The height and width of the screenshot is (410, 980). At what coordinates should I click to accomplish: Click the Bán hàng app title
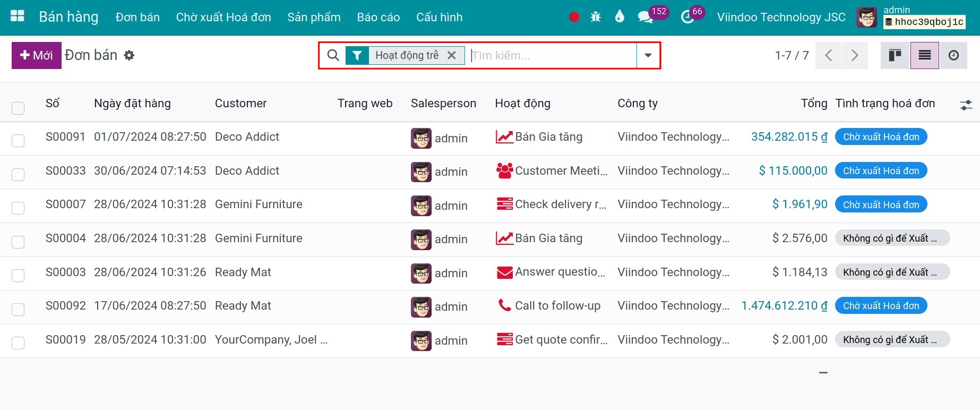point(68,17)
